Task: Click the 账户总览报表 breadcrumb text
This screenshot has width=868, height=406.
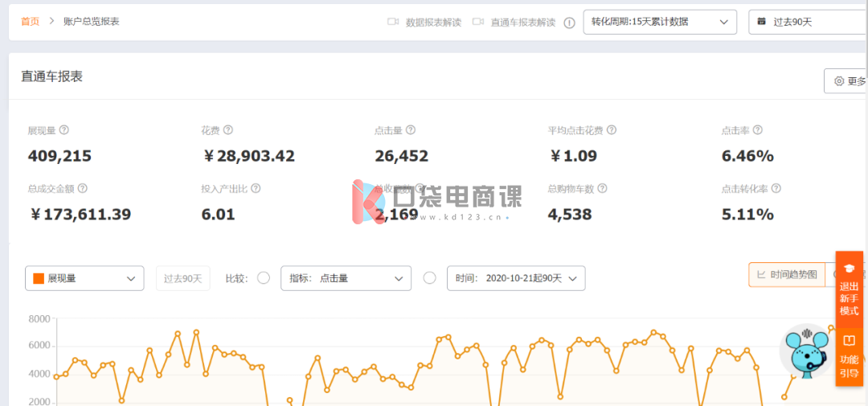Action: click(x=92, y=22)
